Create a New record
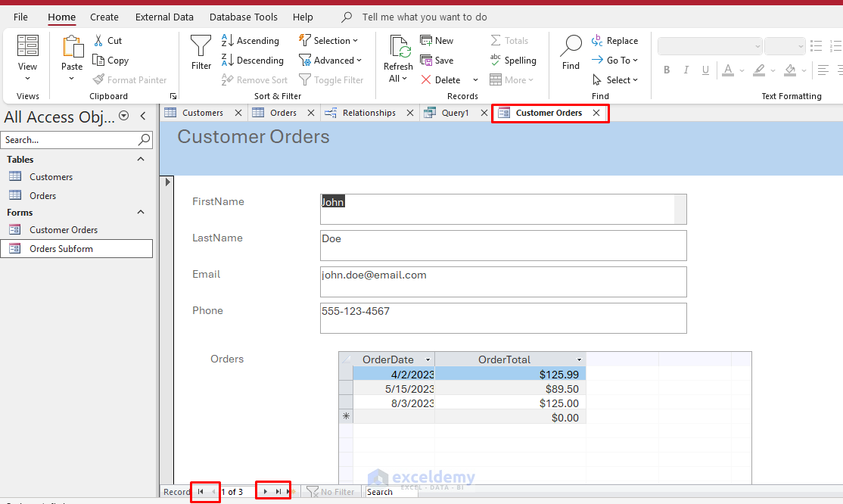The height and width of the screenshot is (504, 843). 437,40
